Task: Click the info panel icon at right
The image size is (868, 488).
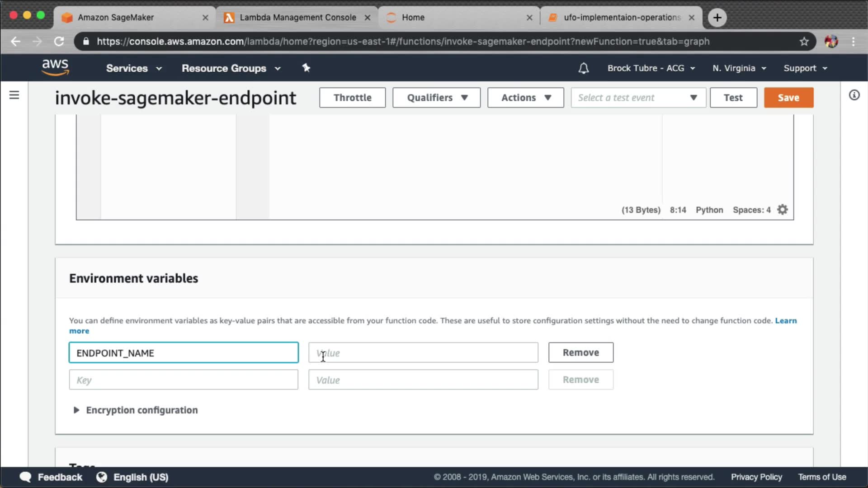Action: (854, 95)
